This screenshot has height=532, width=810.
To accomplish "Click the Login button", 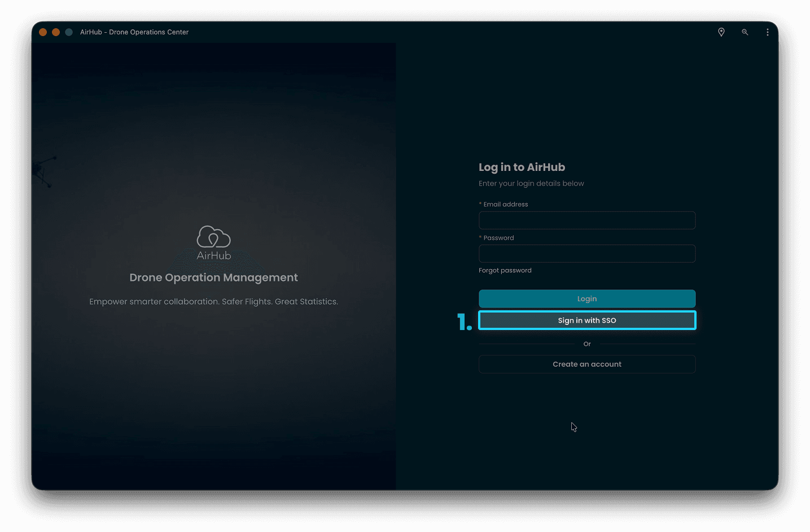I will pyautogui.click(x=587, y=298).
